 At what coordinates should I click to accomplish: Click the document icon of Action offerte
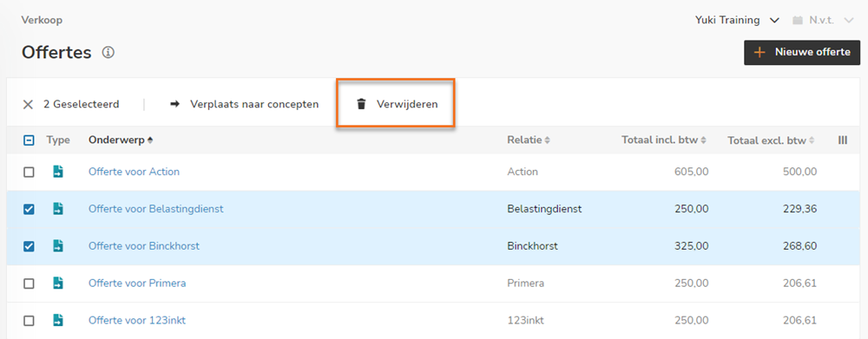click(58, 172)
